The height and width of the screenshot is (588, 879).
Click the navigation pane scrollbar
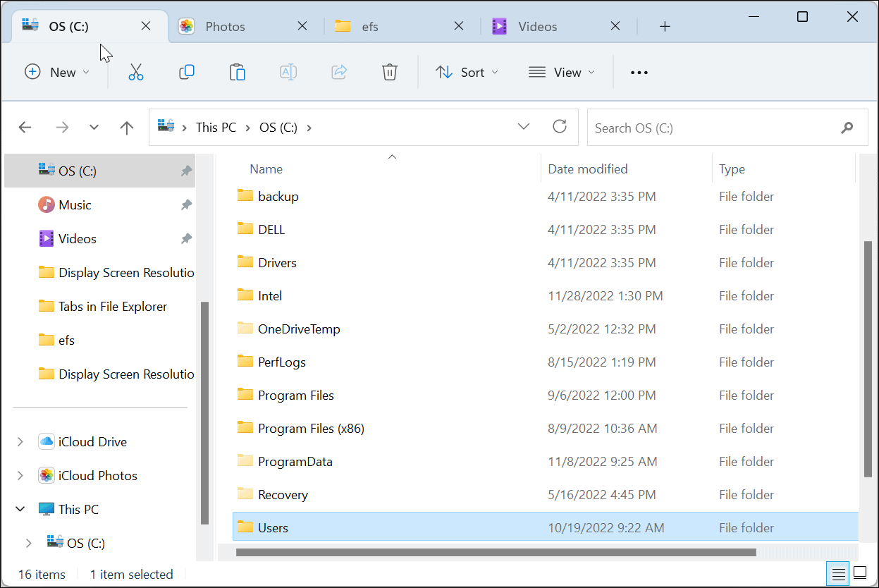pyautogui.click(x=204, y=412)
